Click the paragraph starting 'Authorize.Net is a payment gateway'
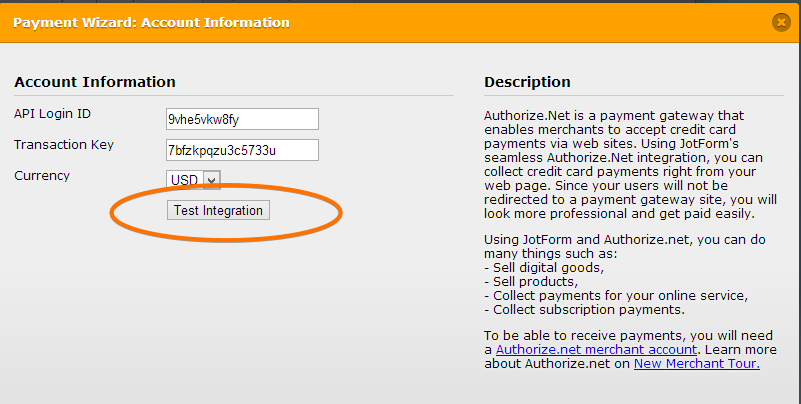Viewport: 801px width, 404px height. (x=615, y=165)
